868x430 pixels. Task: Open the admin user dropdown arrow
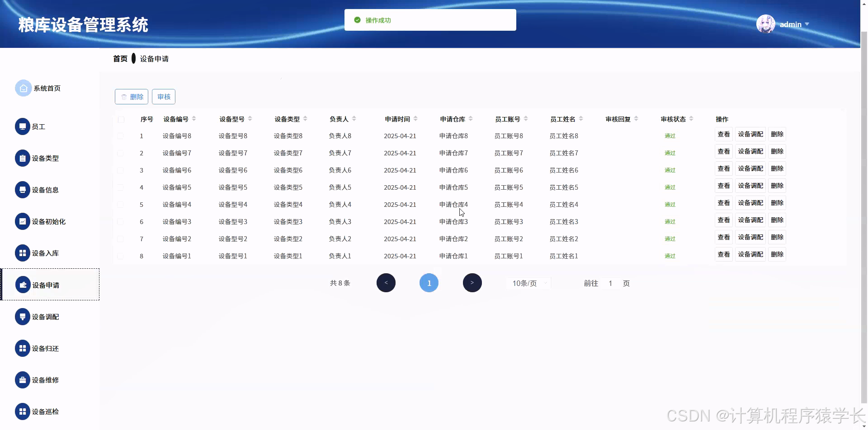click(x=807, y=24)
